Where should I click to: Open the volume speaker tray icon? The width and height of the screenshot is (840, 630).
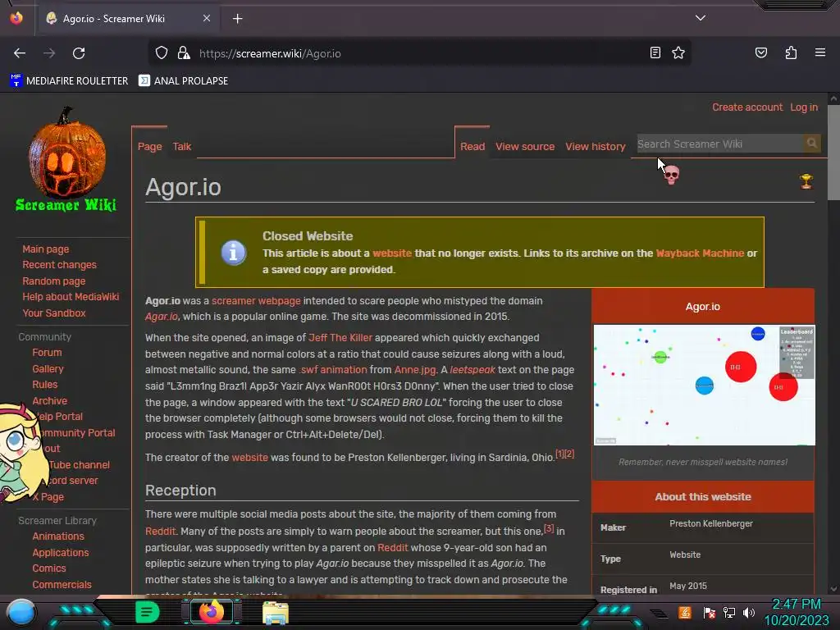pyautogui.click(x=748, y=612)
